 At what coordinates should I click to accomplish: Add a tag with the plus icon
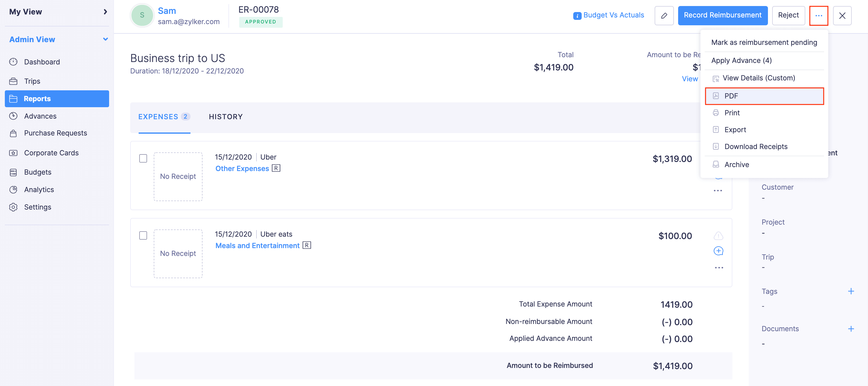851,291
